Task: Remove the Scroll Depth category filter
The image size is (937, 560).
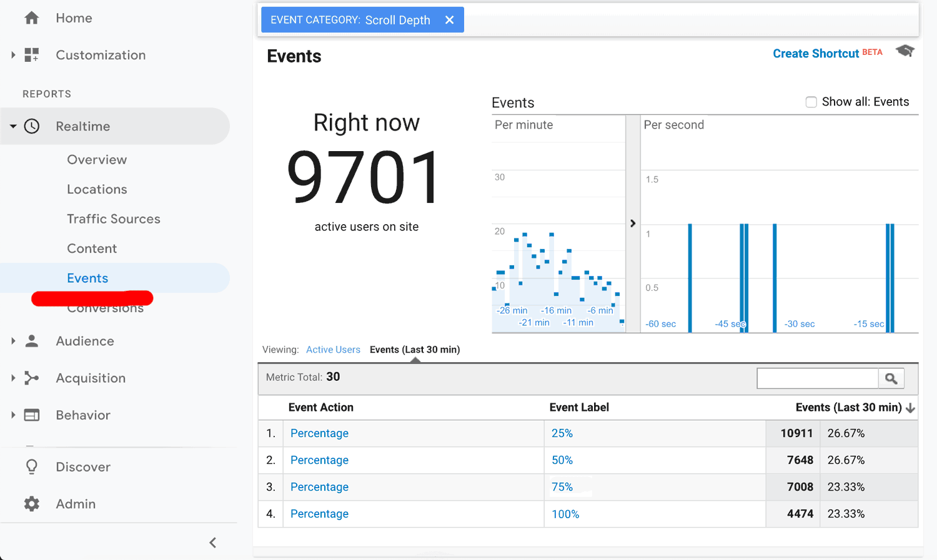Action: point(449,20)
